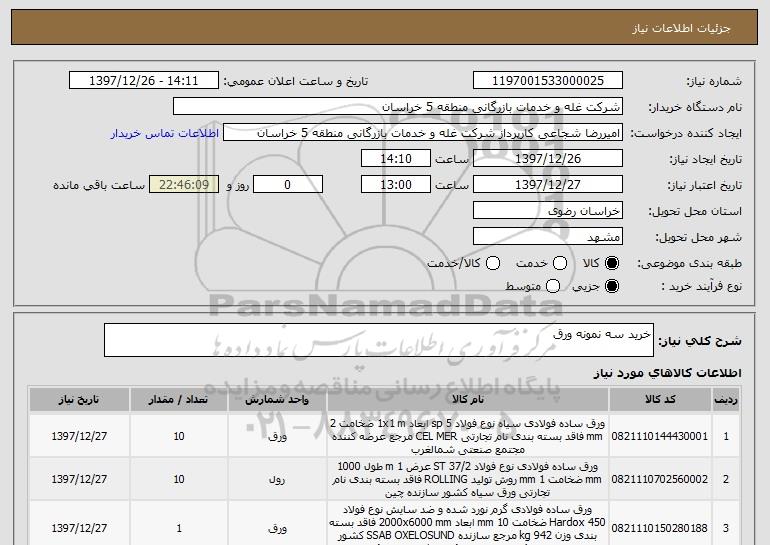Click need date 1397/12/27 in row 3
Viewport: 770px width, 545px height.
point(79,528)
